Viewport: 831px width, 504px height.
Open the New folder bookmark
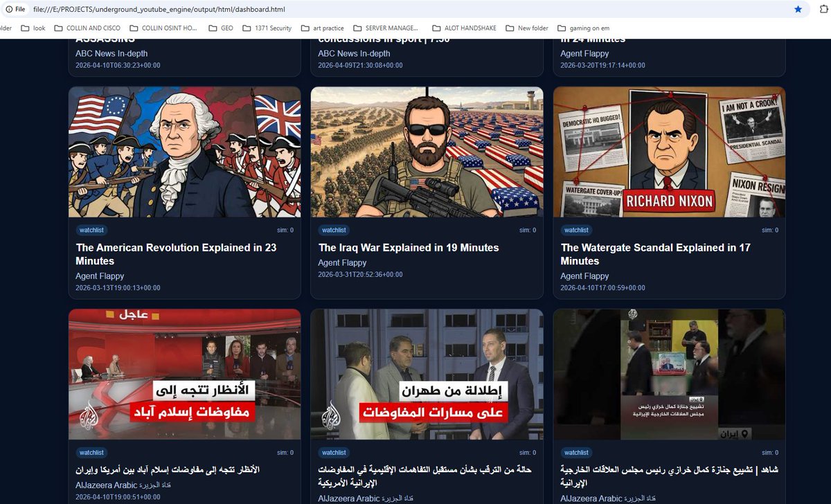pyautogui.click(x=526, y=28)
